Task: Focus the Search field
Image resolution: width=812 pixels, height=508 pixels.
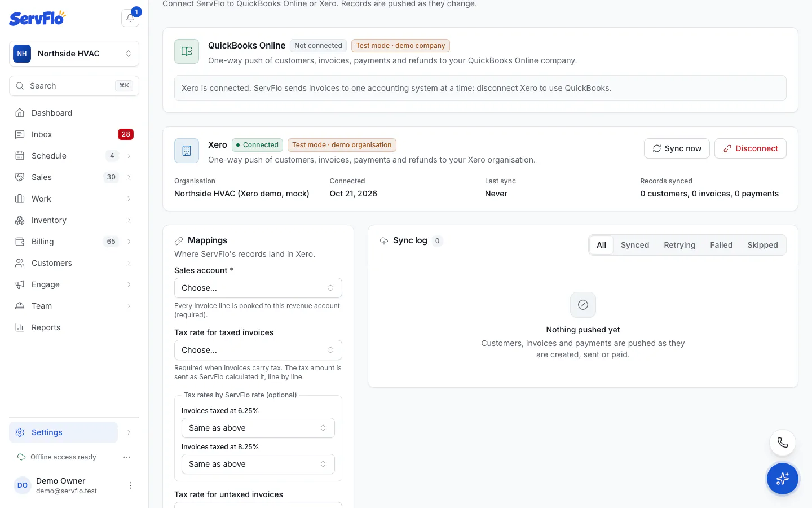Action: pyautogui.click(x=74, y=86)
